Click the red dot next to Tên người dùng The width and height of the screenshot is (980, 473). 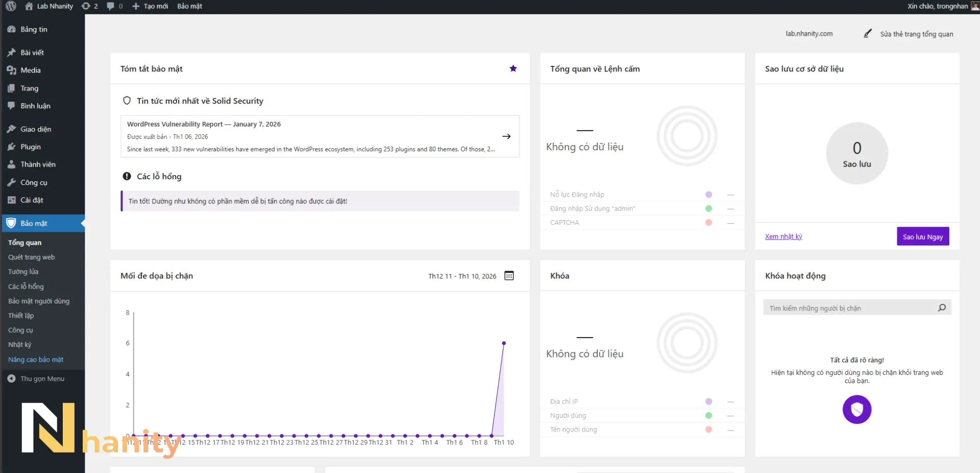click(x=708, y=430)
